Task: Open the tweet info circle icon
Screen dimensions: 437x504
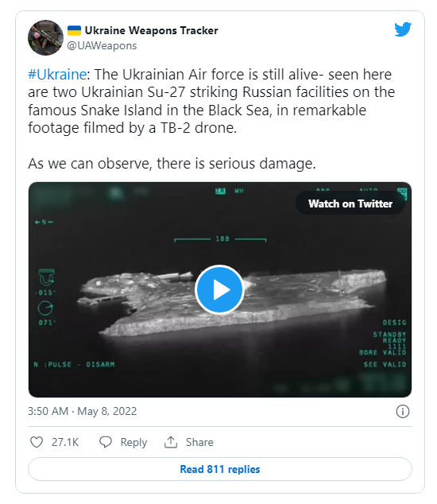Action: point(403,411)
